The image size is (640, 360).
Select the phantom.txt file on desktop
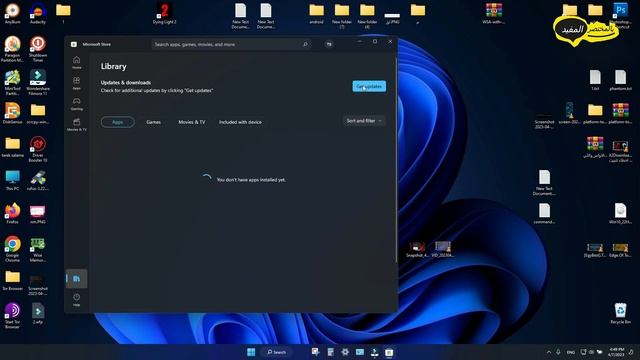620,80
